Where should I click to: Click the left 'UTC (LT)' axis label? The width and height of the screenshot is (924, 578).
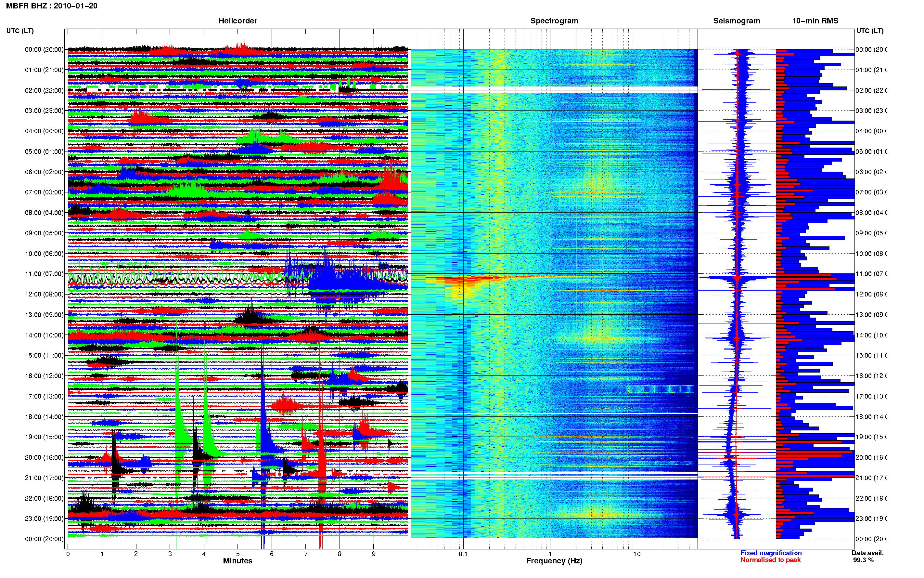coord(20,31)
